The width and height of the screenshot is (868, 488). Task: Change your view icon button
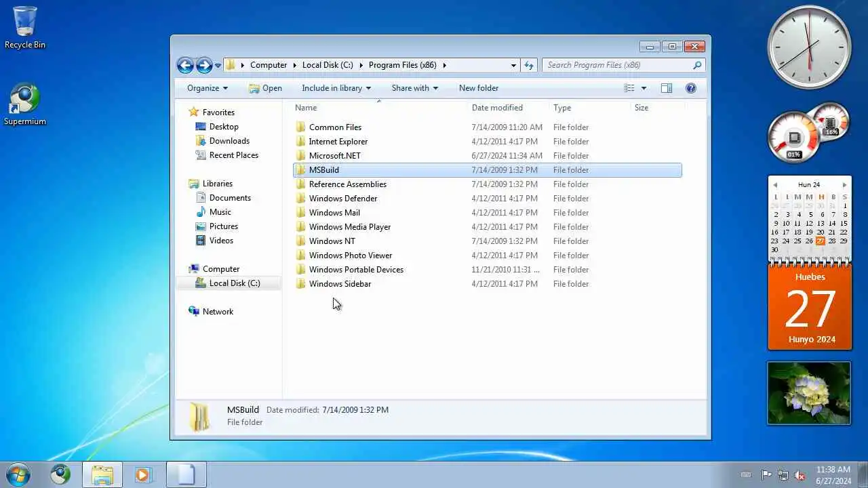pyautogui.click(x=629, y=88)
